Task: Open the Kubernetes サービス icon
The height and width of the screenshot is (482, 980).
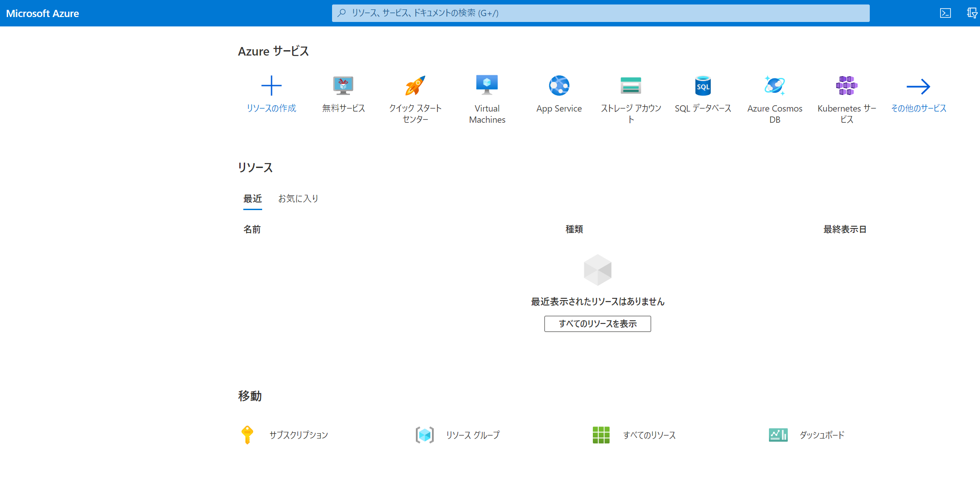Action: 846,86
